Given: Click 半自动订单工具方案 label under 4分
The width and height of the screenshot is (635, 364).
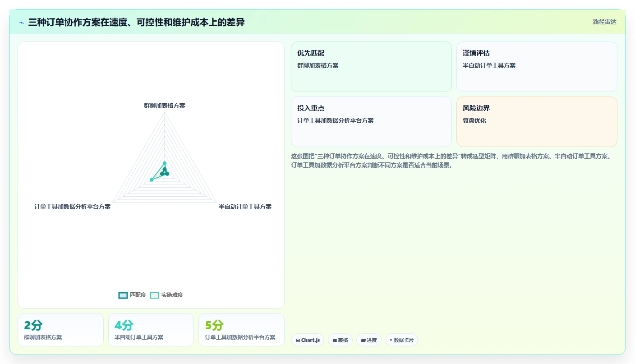Looking at the screenshot, I should coord(139,337).
